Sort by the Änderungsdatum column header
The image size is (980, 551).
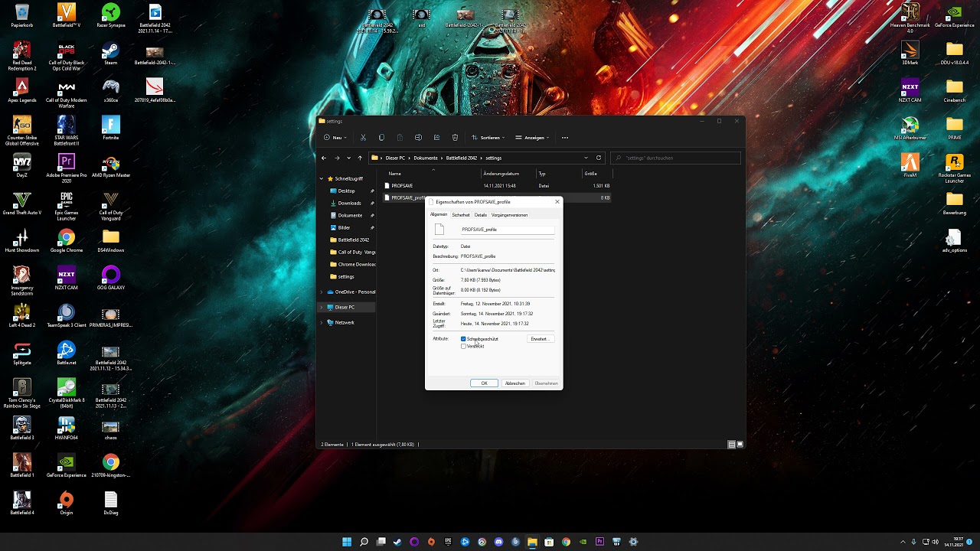click(501, 174)
